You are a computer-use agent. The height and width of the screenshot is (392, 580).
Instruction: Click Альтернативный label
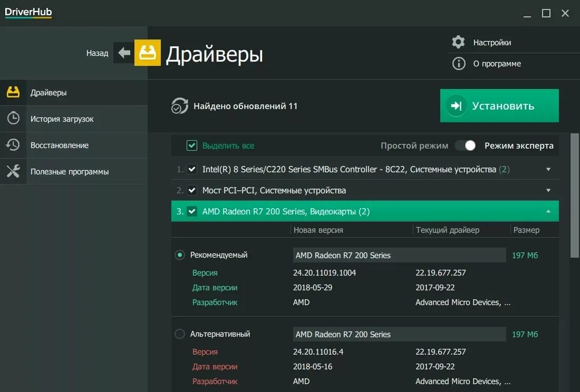tap(220, 334)
